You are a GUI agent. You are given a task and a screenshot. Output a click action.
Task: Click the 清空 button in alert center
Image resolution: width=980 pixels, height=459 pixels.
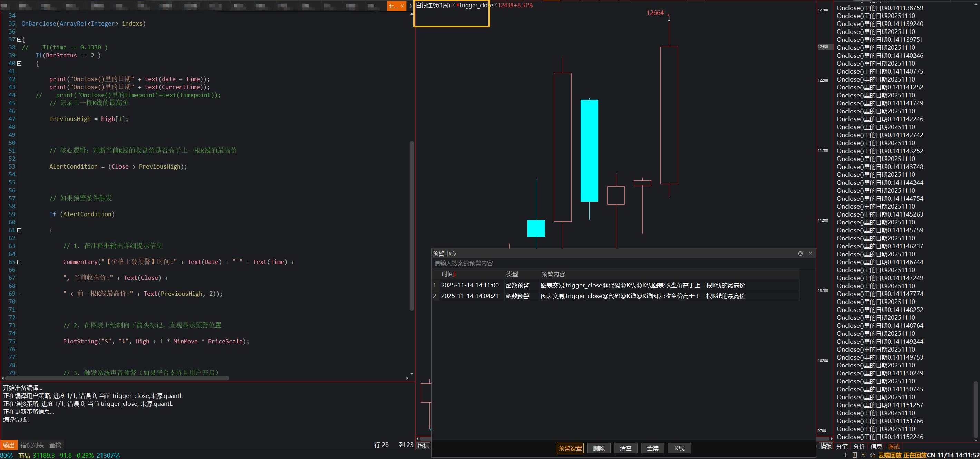pos(625,448)
